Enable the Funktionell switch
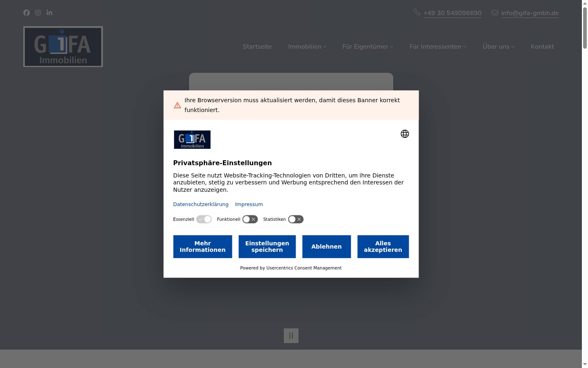This screenshot has height=368, width=588. click(x=250, y=220)
